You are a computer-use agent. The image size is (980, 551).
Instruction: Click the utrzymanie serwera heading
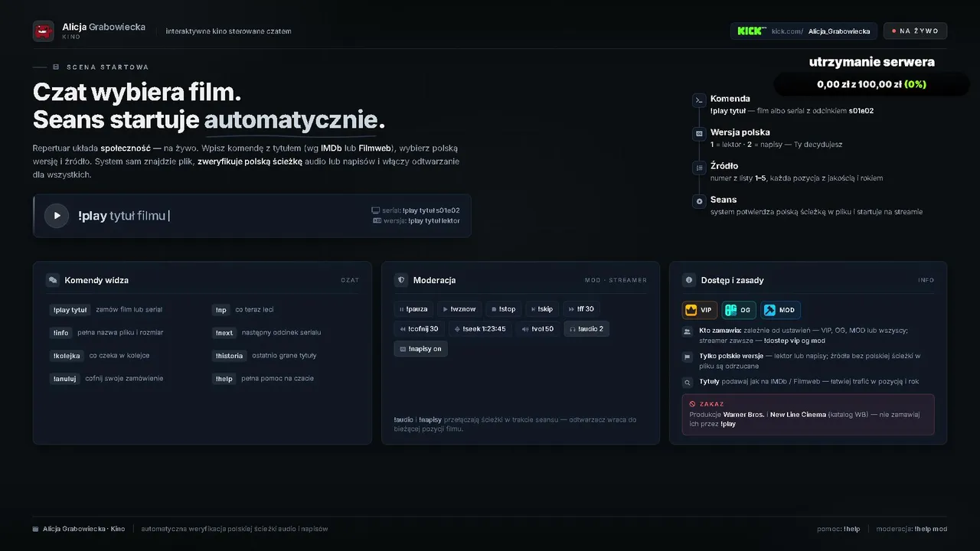871,62
